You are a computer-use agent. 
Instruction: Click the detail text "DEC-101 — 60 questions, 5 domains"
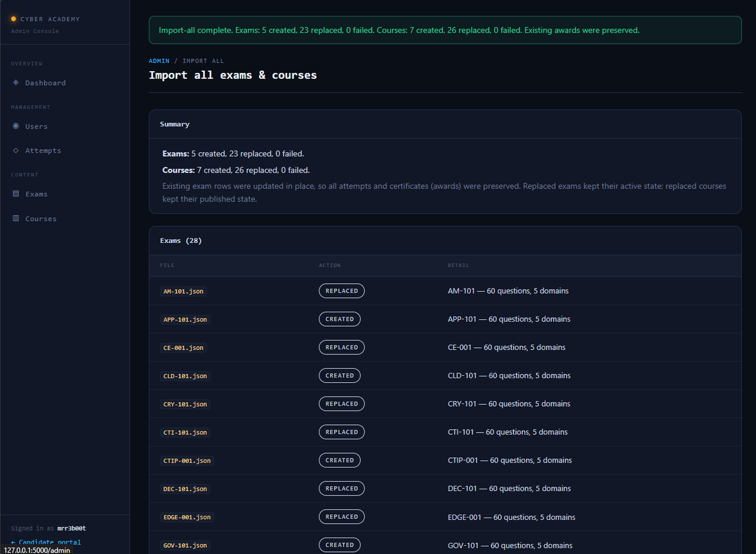509,489
